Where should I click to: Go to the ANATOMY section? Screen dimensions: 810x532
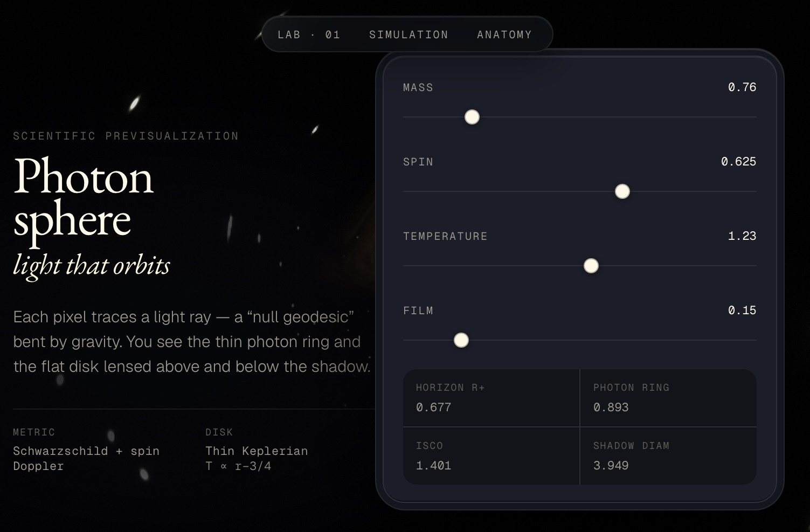click(x=504, y=34)
